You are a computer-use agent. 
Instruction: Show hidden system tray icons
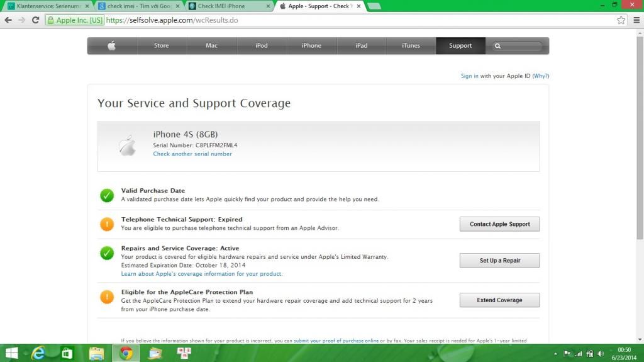(555, 354)
